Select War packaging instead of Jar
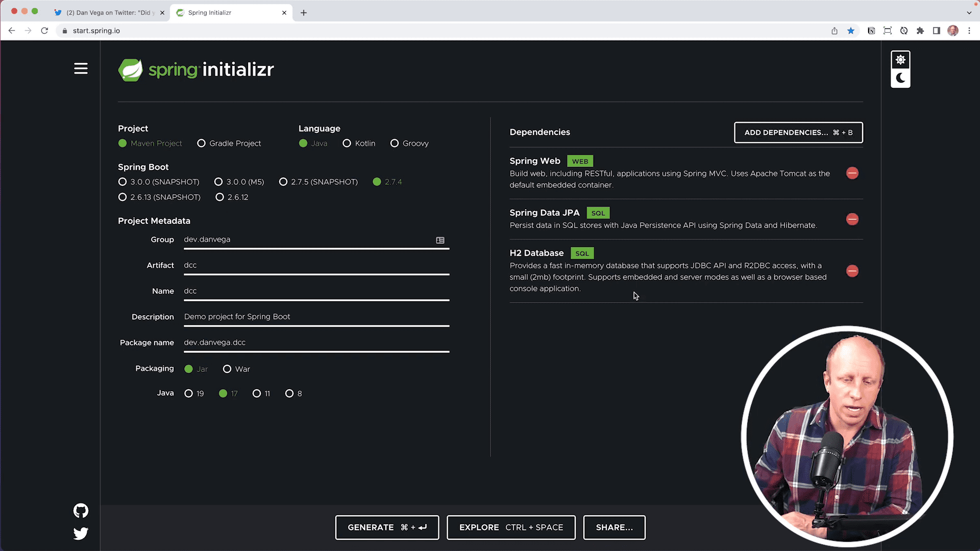 coord(227,369)
